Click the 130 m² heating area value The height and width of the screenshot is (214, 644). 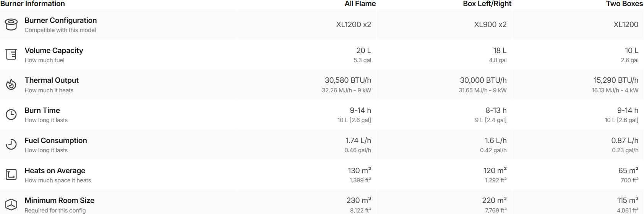pos(359,171)
